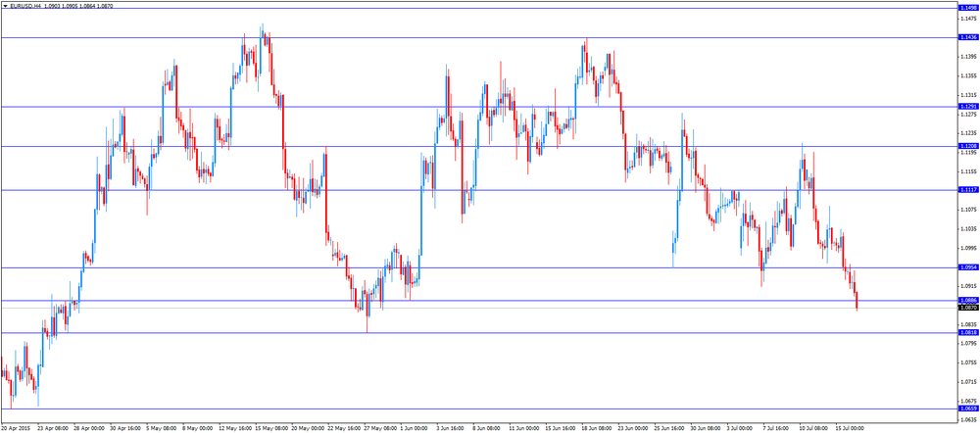Click the 1.1235 price axis value

969,133
